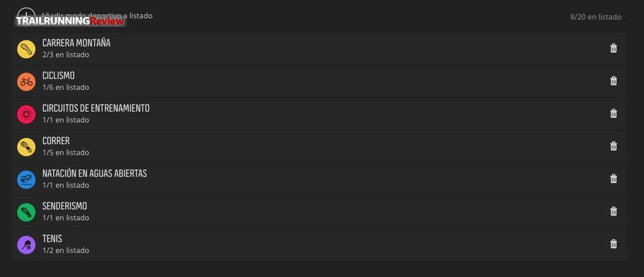This screenshot has height=277, width=644.
Task: Click the TrailRunning Review logo
Action: pyautogui.click(x=70, y=21)
